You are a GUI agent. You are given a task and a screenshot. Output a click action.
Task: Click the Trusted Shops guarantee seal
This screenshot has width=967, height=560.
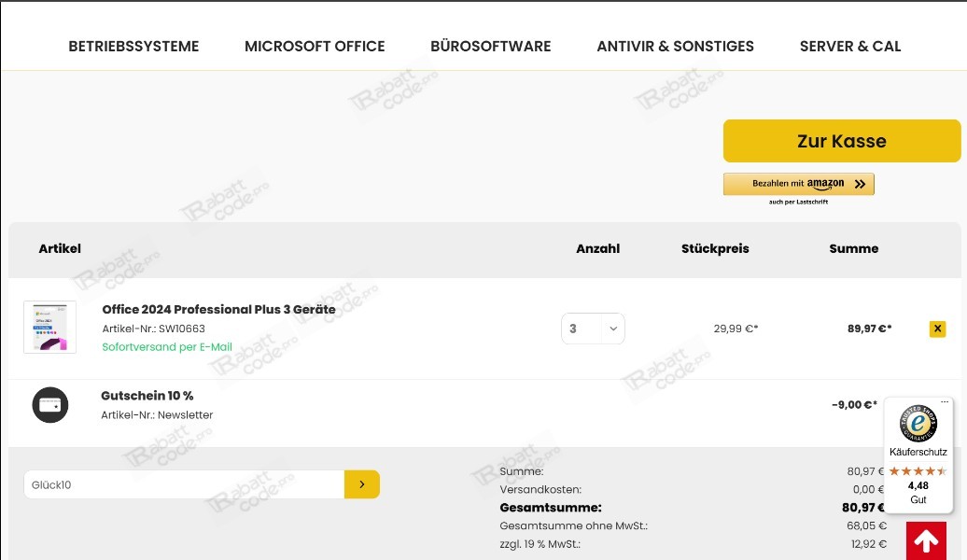click(x=918, y=423)
